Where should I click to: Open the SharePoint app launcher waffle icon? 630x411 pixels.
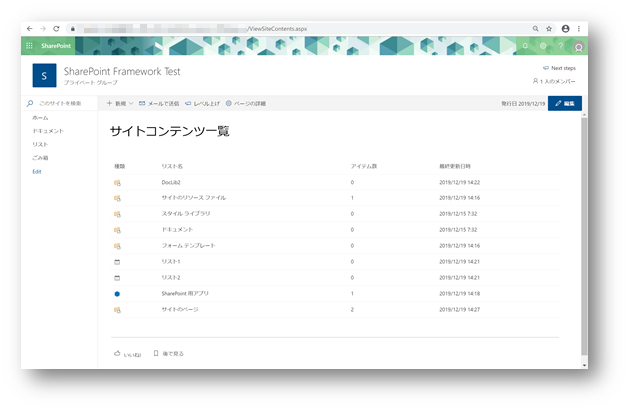[x=29, y=46]
